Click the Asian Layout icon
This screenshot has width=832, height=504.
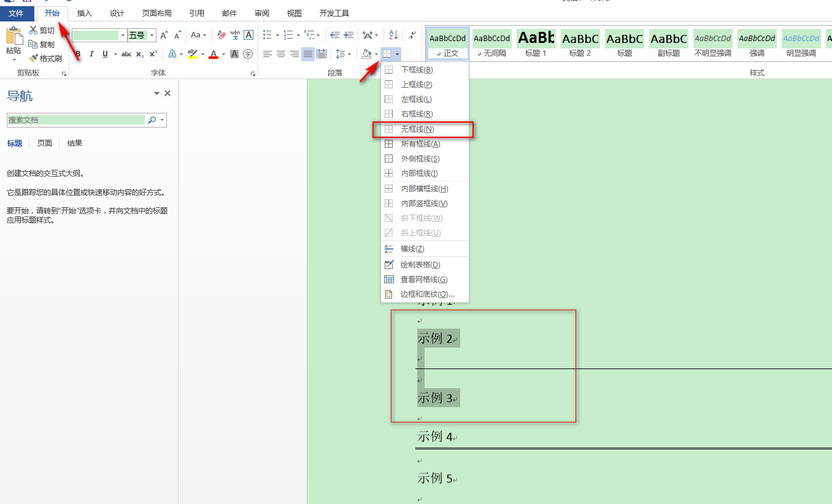pos(367,35)
